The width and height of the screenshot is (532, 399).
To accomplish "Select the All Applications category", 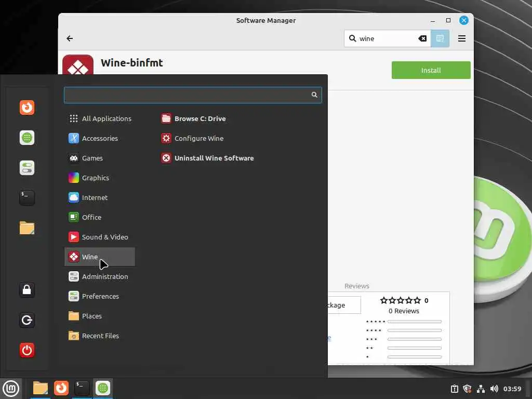I will pos(100,118).
